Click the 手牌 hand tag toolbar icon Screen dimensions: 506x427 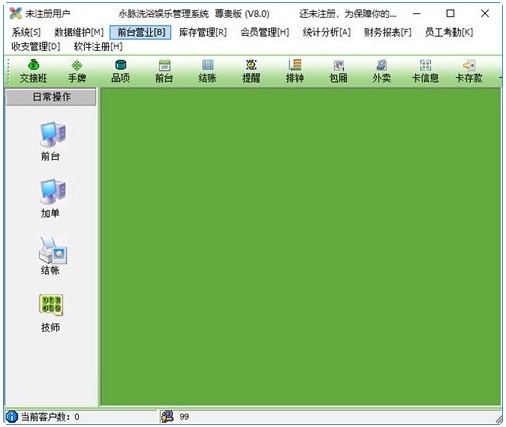point(77,71)
